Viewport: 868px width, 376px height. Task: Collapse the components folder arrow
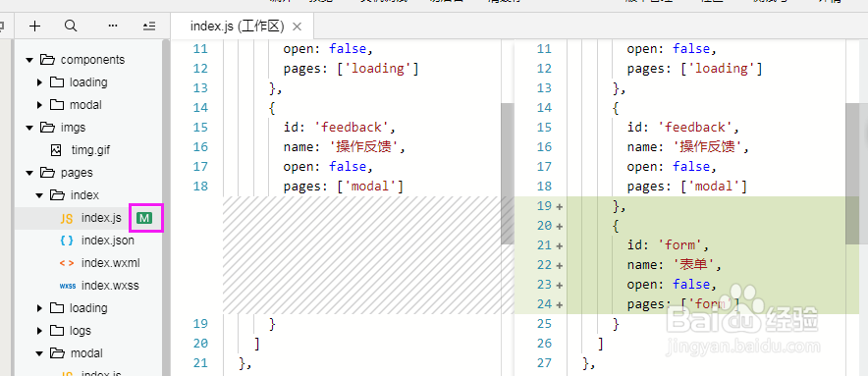pyautogui.click(x=29, y=60)
